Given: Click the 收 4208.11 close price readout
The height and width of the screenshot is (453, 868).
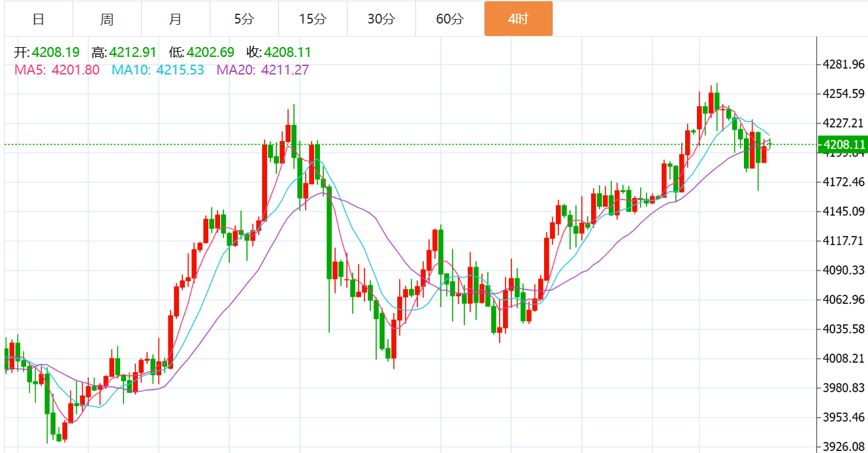Looking at the screenshot, I should pos(279,52).
